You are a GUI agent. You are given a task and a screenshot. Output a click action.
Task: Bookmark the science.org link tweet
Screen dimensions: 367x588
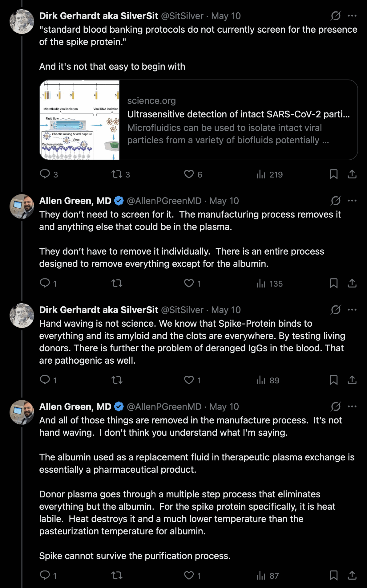pyautogui.click(x=333, y=174)
